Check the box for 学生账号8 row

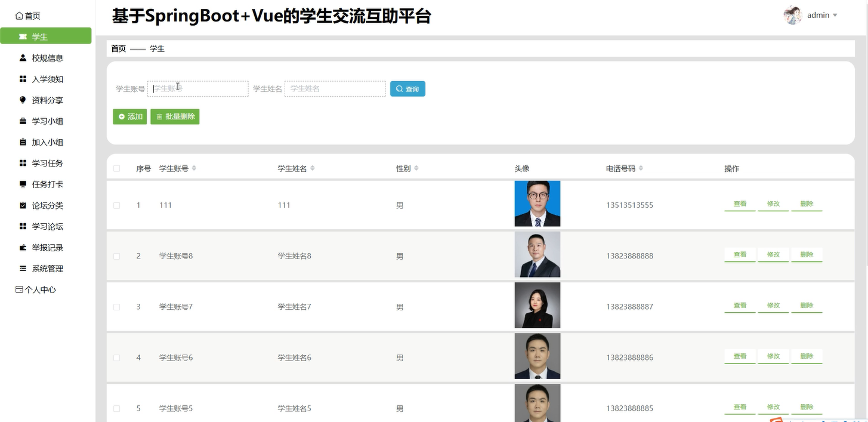coord(117,256)
